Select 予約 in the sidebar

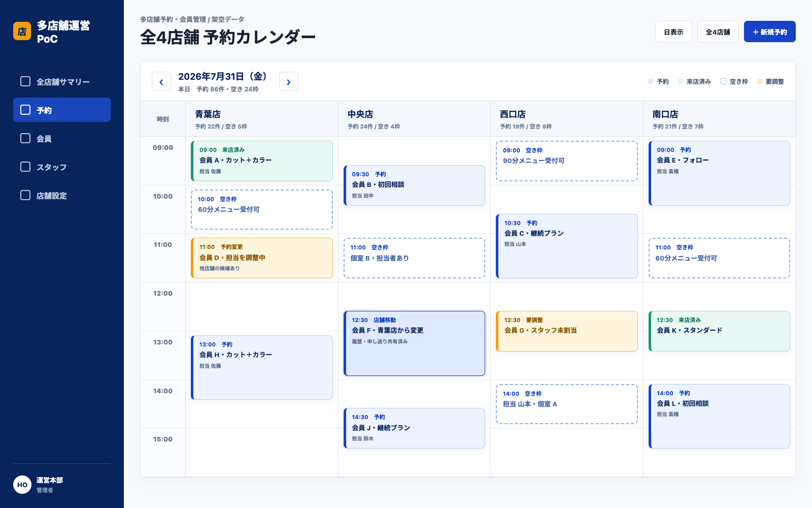(62, 110)
